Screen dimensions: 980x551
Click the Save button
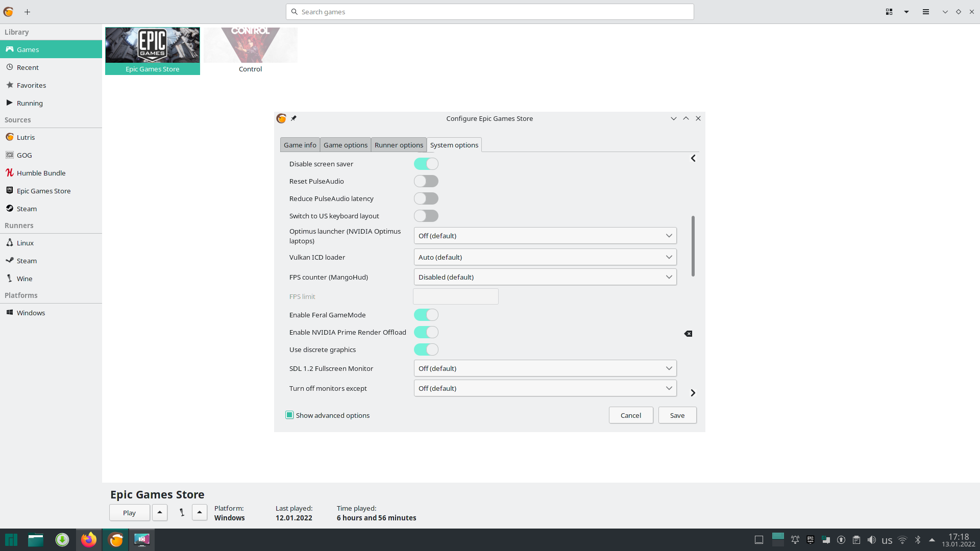pos(677,415)
